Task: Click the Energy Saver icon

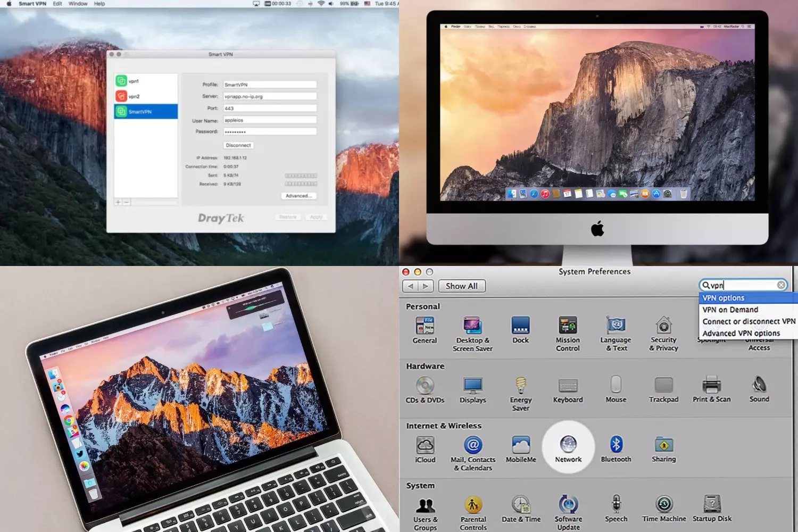Action: click(x=521, y=386)
